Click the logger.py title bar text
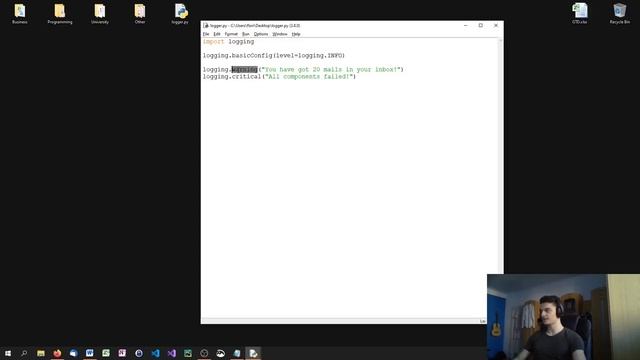640x360 pixels. click(x=255, y=25)
